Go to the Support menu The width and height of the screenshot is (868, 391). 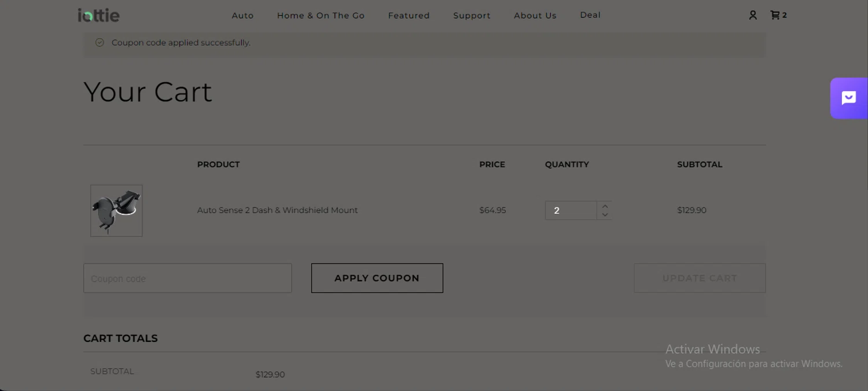click(x=472, y=16)
